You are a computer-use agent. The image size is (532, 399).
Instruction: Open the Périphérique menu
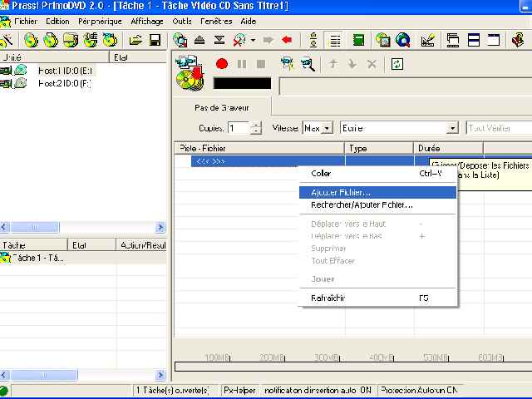pos(100,21)
